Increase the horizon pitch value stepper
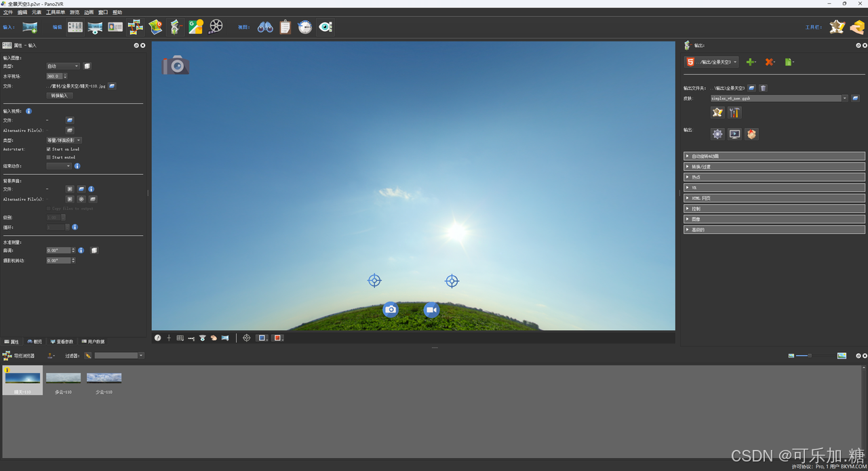Screen dimensions: 868x471 [x=73, y=249]
